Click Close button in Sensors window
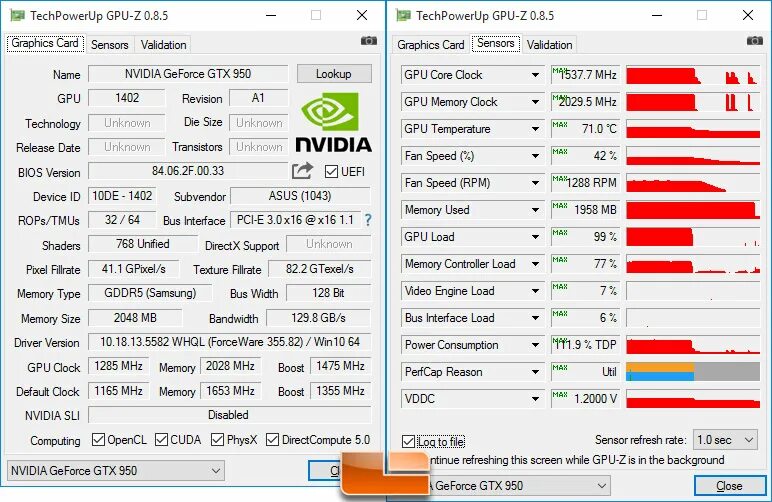Viewport: 772px width, 502px height. [730, 486]
